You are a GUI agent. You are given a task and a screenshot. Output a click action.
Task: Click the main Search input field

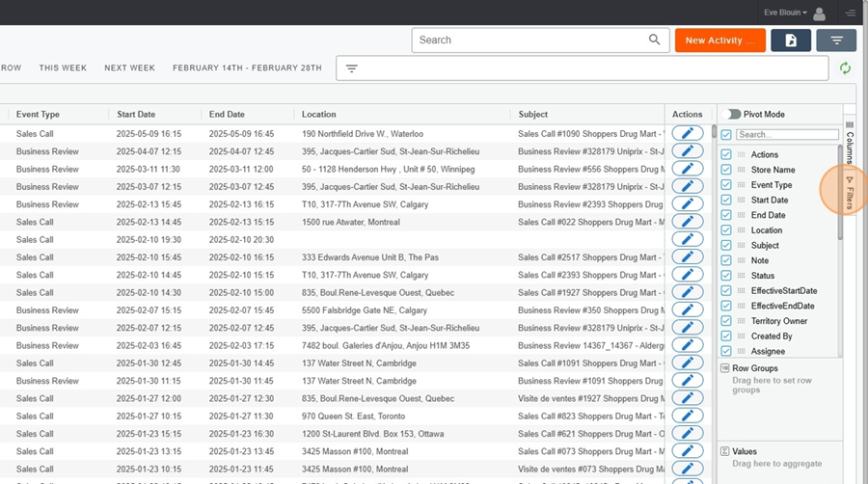(x=540, y=40)
